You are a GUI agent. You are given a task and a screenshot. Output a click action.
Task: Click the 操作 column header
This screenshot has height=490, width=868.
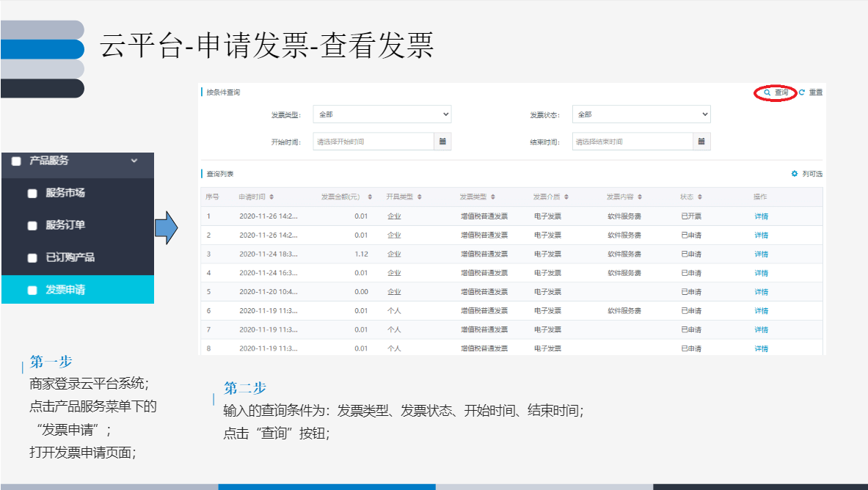point(760,197)
